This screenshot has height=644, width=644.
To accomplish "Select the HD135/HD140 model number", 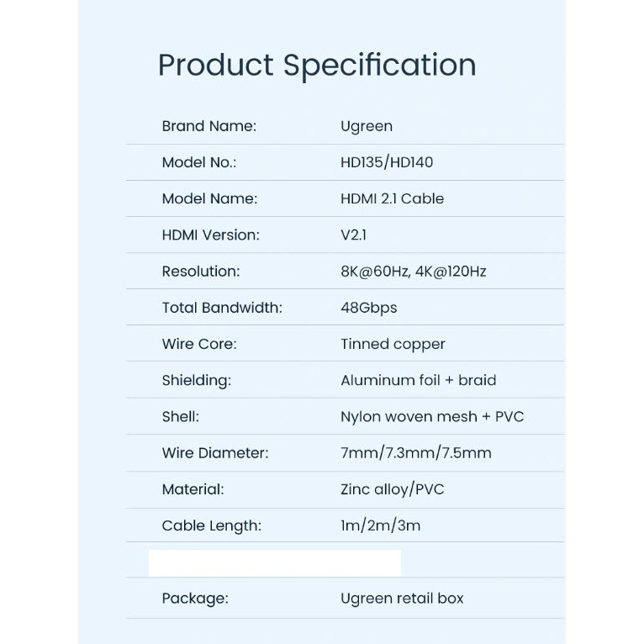I will tap(387, 162).
